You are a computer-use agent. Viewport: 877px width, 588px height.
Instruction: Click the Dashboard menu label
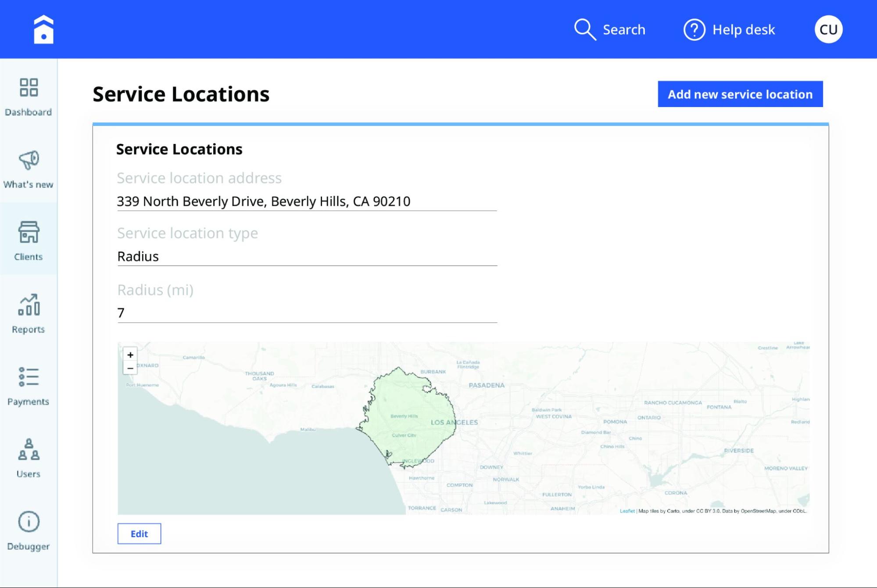coord(29,112)
